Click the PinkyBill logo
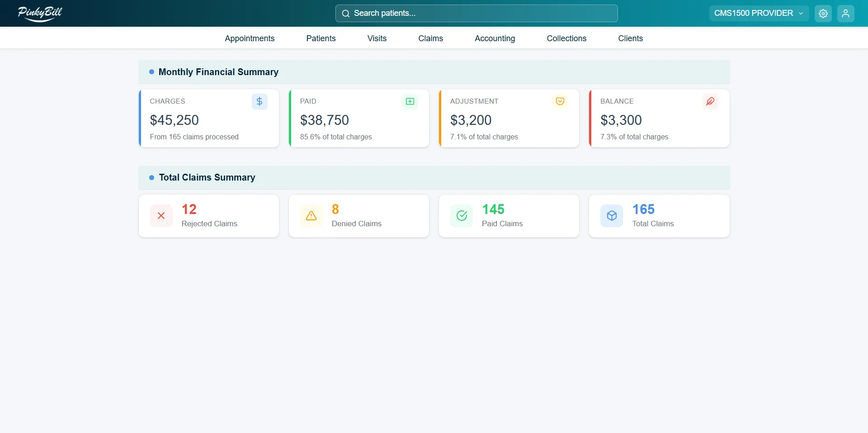868x433 pixels. 40,14
